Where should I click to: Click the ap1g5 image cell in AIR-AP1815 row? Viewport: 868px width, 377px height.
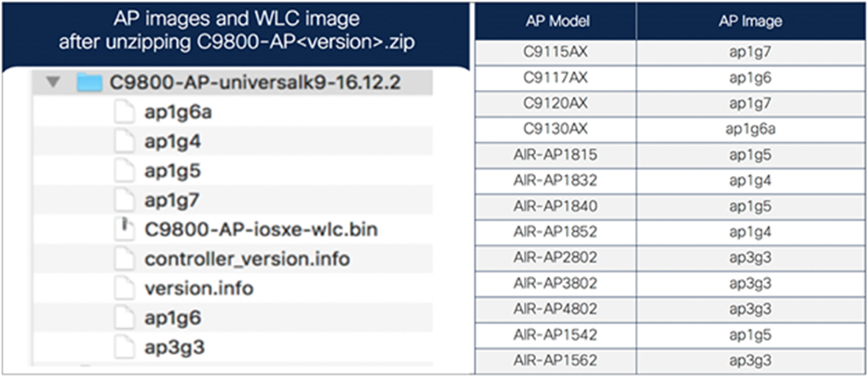pyautogui.click(x=750, y=154)
